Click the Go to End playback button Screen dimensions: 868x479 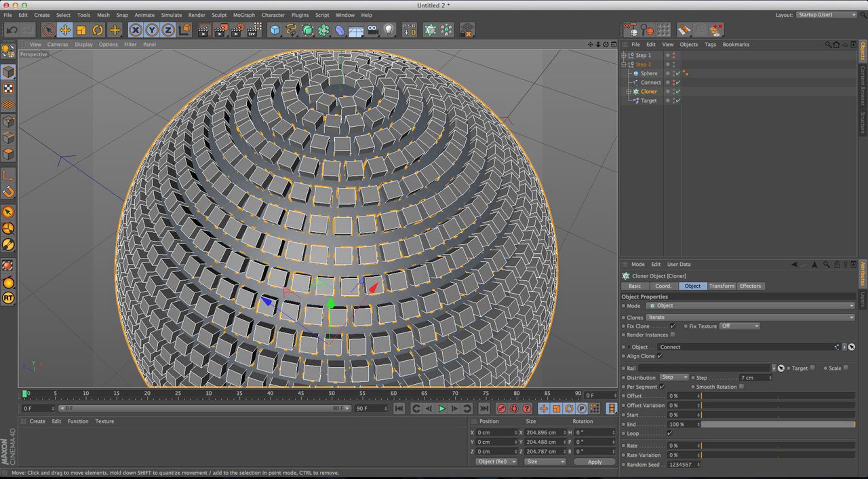tap(484, 408)
